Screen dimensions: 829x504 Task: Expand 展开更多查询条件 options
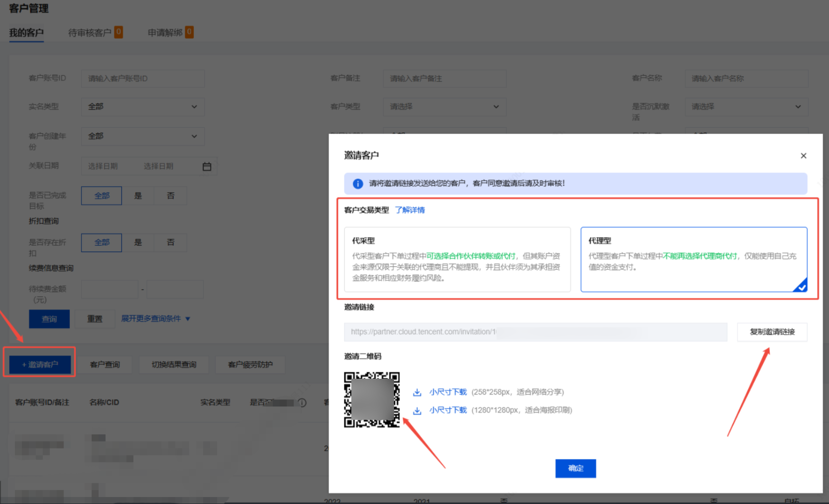point(156,319)
